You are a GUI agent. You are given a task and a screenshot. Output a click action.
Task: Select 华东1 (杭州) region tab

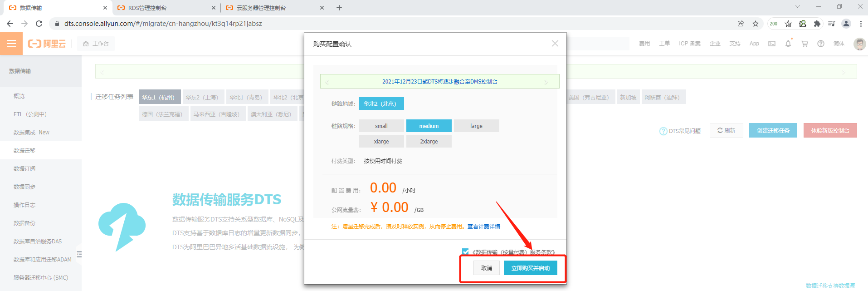point(160,97)
